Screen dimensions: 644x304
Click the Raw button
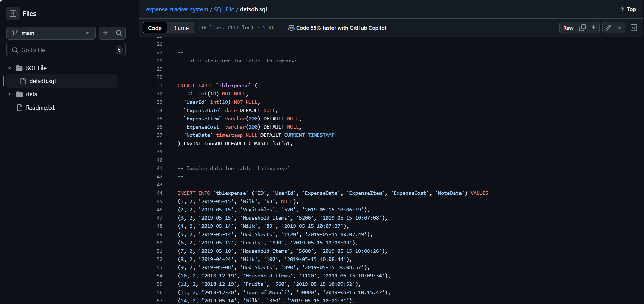click(x=568, y=28)
